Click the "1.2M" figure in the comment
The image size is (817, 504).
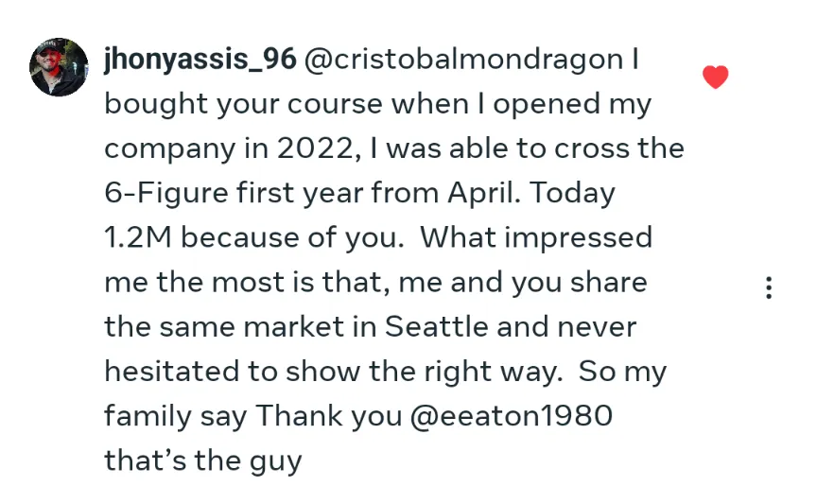tap(138, 237)
